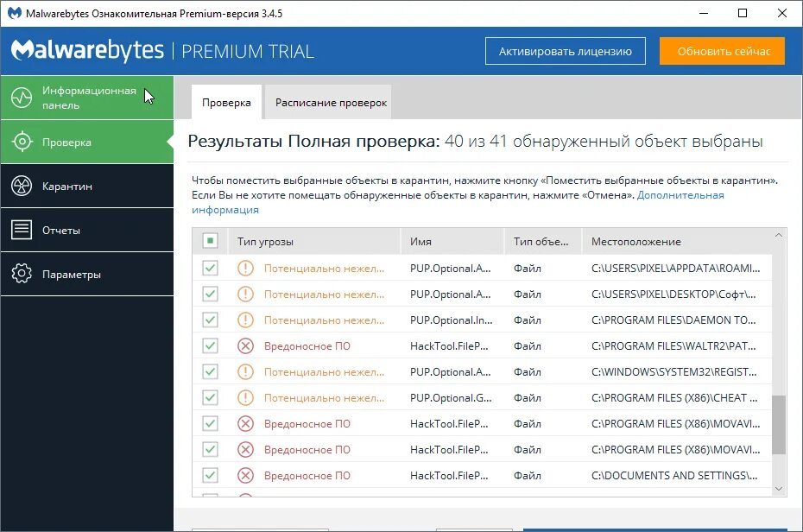The image size is (803, 532).
Task: Open the Quarantine radiation icon
Action: tap(22, 186)
